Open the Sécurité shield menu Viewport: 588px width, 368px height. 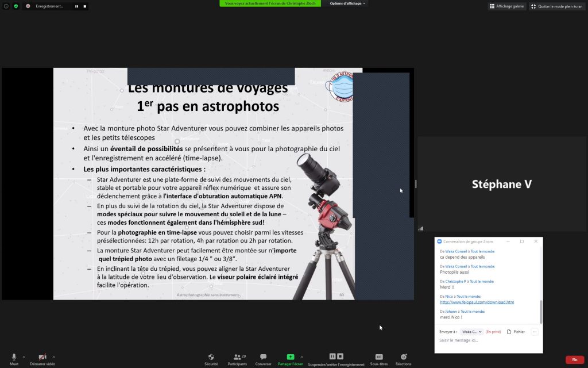[x=211, y=359]
